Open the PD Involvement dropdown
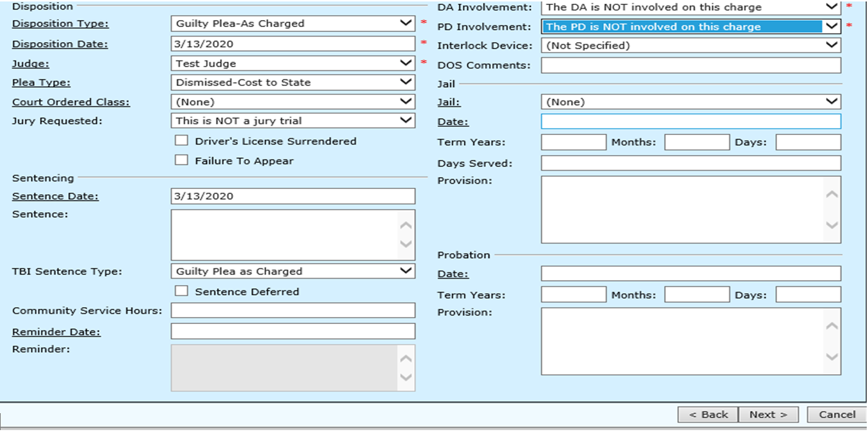This screenshot has height=432, width=868. click(691, 26)
